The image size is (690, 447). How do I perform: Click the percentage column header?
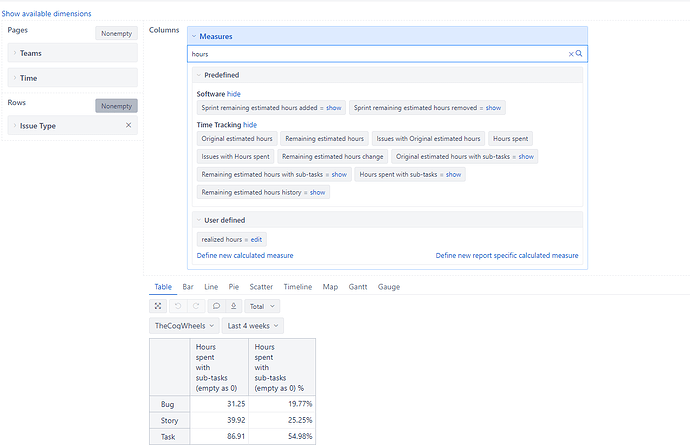282,367
